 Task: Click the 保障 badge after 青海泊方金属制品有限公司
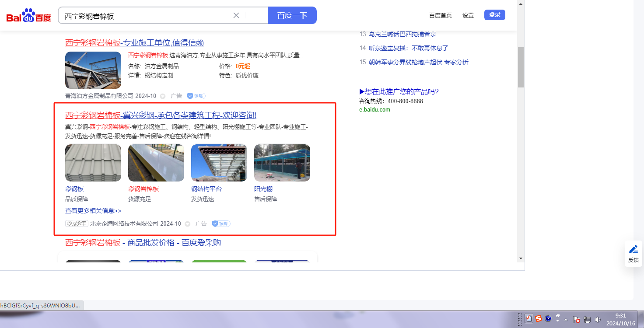196,96
